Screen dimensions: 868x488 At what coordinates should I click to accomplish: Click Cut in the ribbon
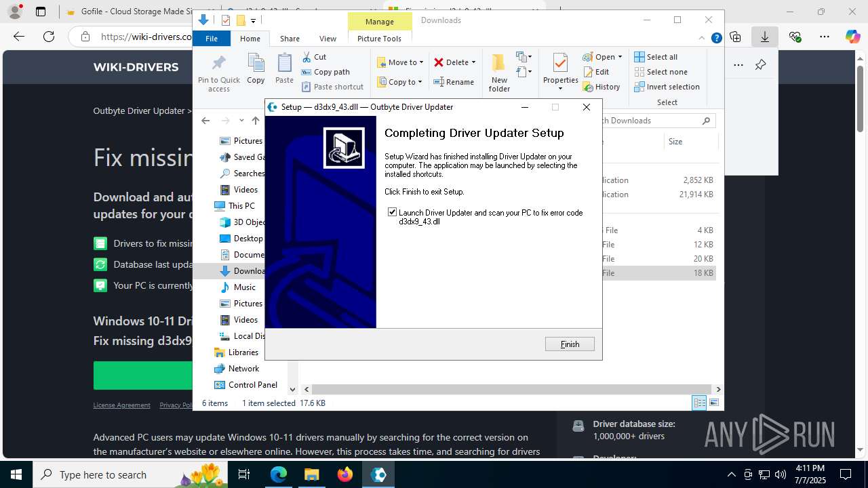[x=314, y=57]
